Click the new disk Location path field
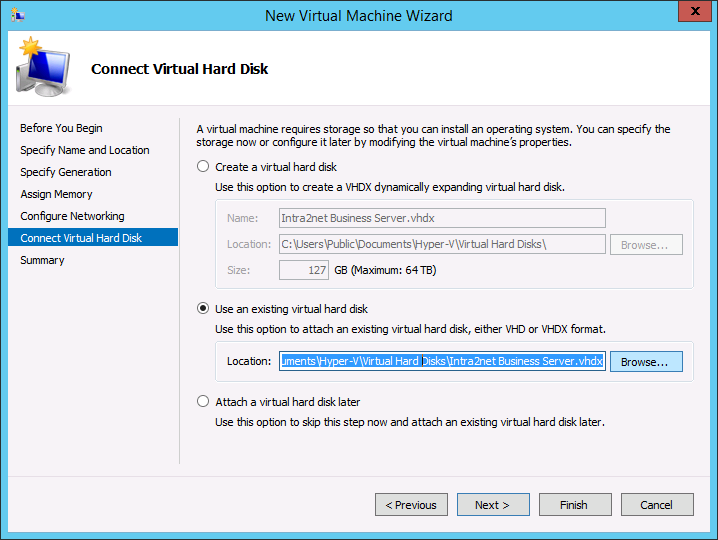Viewport: 718px width, 540px height. click(442, 244)
